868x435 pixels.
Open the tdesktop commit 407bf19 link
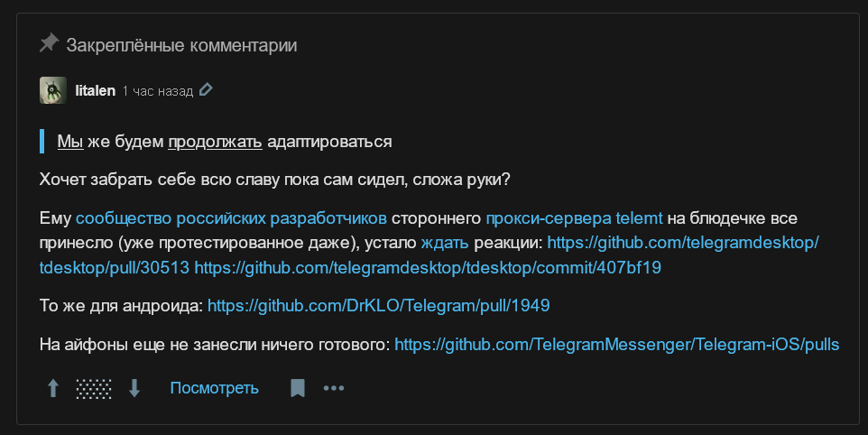pyautogui.click(x=428, y=268)
